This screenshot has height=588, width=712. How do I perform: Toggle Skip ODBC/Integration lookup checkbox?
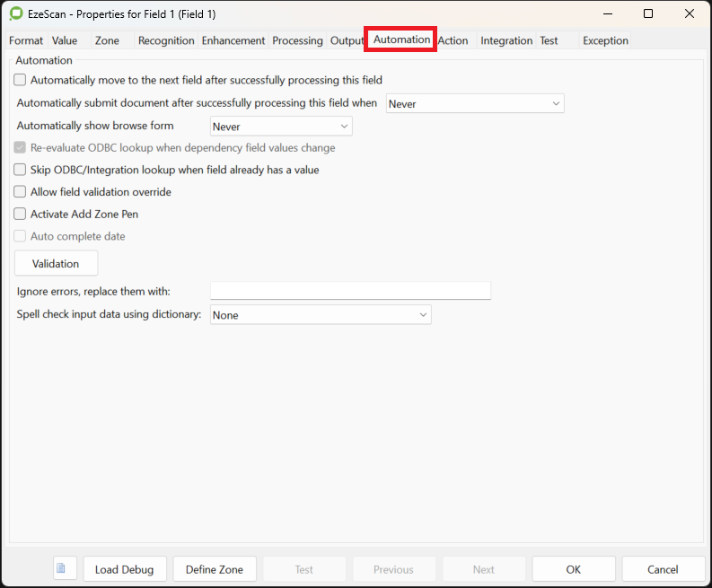click(x=21, y=169)
